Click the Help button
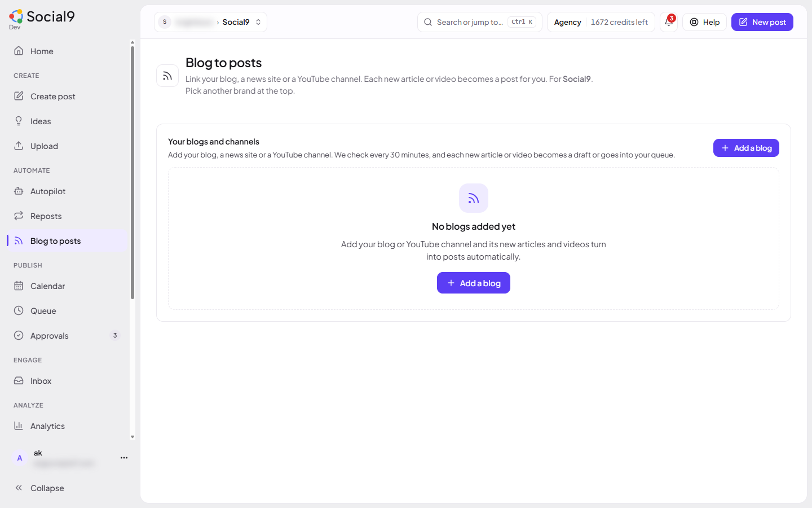 coord(704,22)
